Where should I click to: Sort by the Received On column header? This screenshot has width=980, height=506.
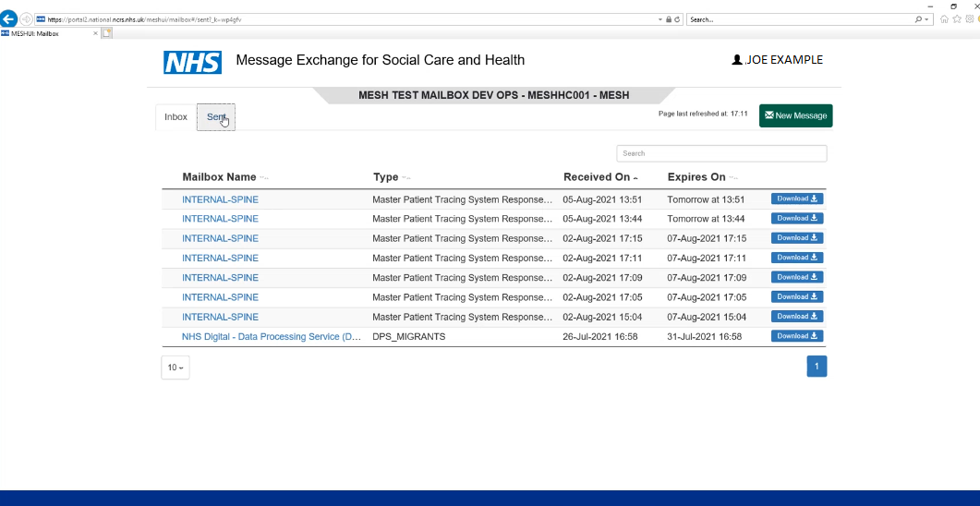pyautogui.click(x=597, y=176)
